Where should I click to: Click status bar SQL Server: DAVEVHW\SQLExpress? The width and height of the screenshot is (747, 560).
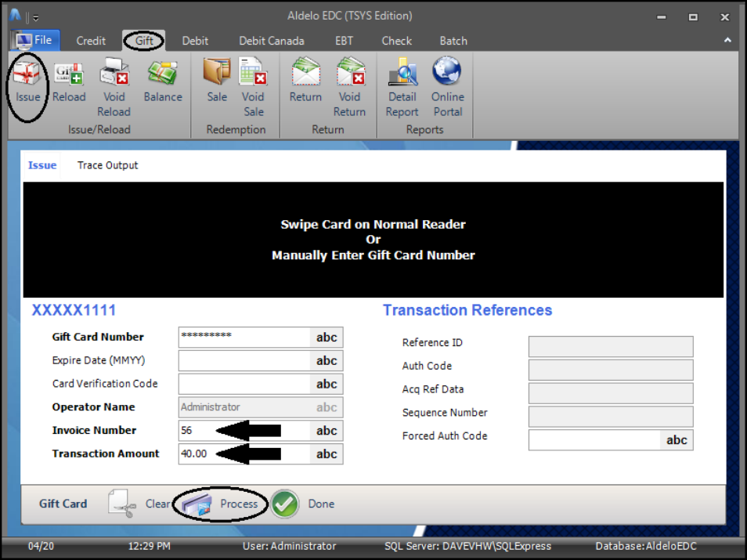tap(467, 546)
